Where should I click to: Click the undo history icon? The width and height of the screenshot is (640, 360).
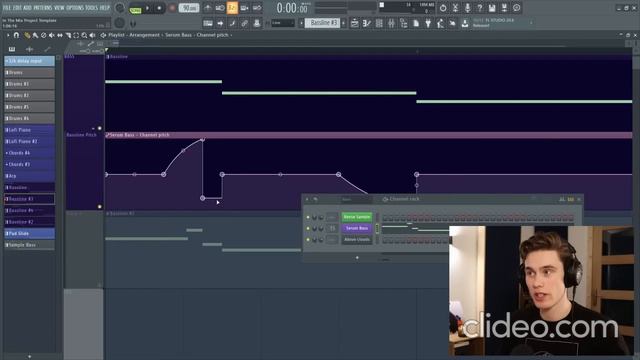(443, 8)
